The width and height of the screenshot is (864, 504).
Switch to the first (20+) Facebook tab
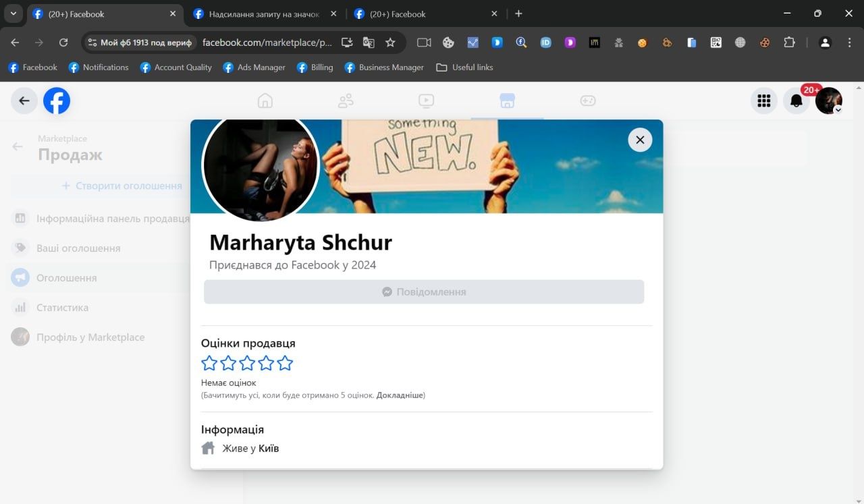[105, 13]
